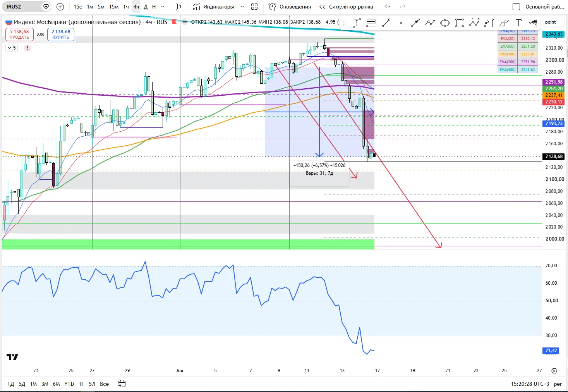Click the chart title Индекс МосБиржи
This screenshot has width=568, height=392.
[x=77, y=22]
